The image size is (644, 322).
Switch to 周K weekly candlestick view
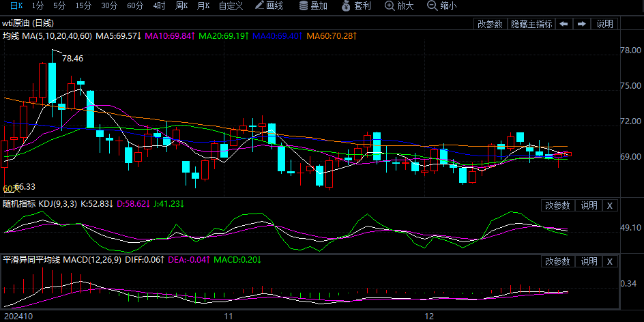[x=181, y=6]
